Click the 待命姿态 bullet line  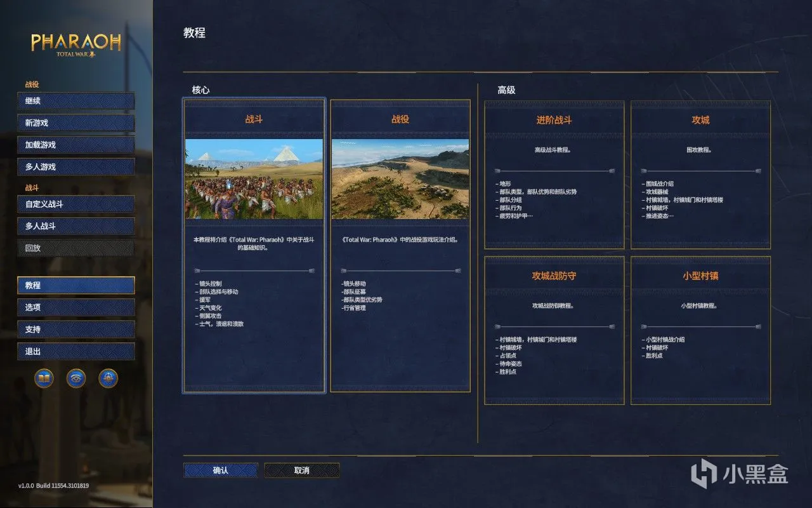pyautogui.click(x=509, y=364)
